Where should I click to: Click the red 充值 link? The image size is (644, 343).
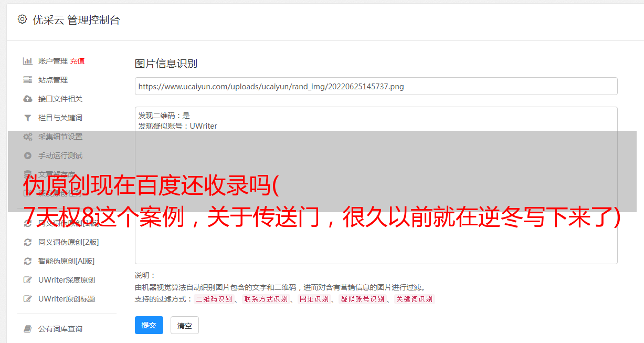(x=77, y=61)
